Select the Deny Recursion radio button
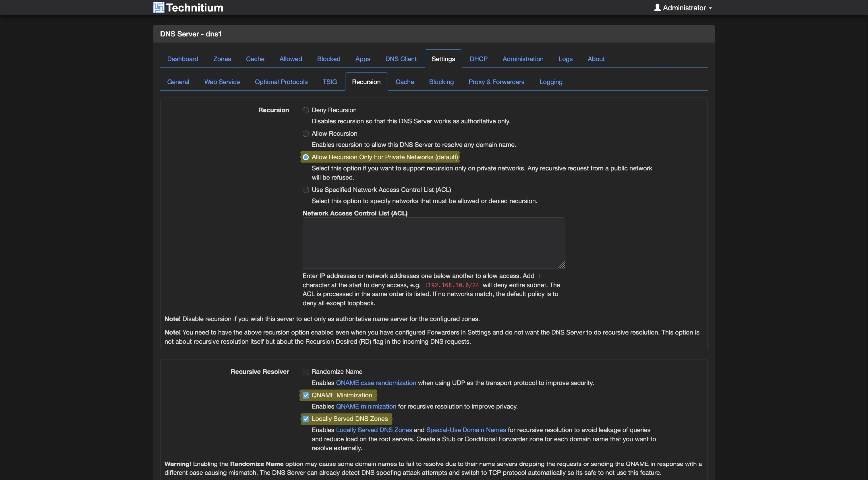868x480 pixels. [x=306, y=110]
